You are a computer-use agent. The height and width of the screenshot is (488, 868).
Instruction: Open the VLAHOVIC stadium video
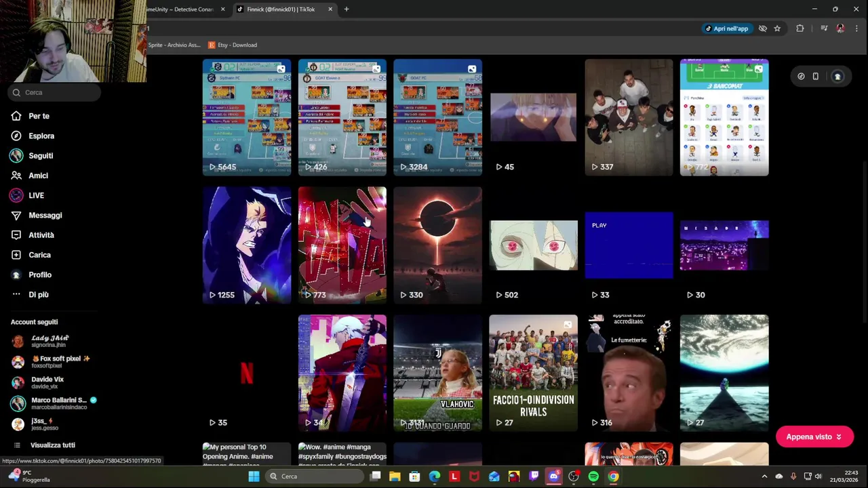click(438, 373)
